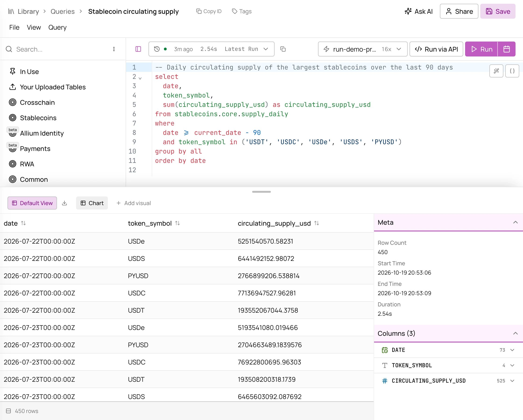Download the results with the download icon

pos(64,203)
